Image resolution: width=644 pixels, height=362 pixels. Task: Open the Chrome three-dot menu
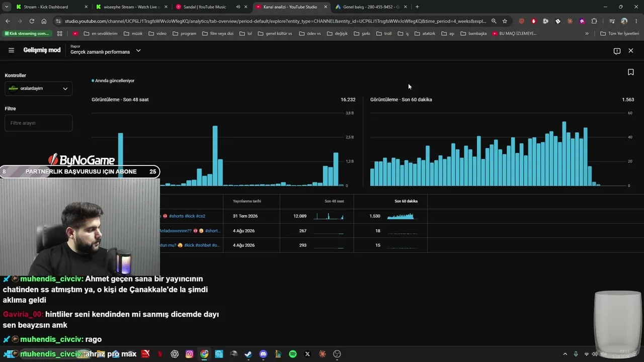(635, 21)
